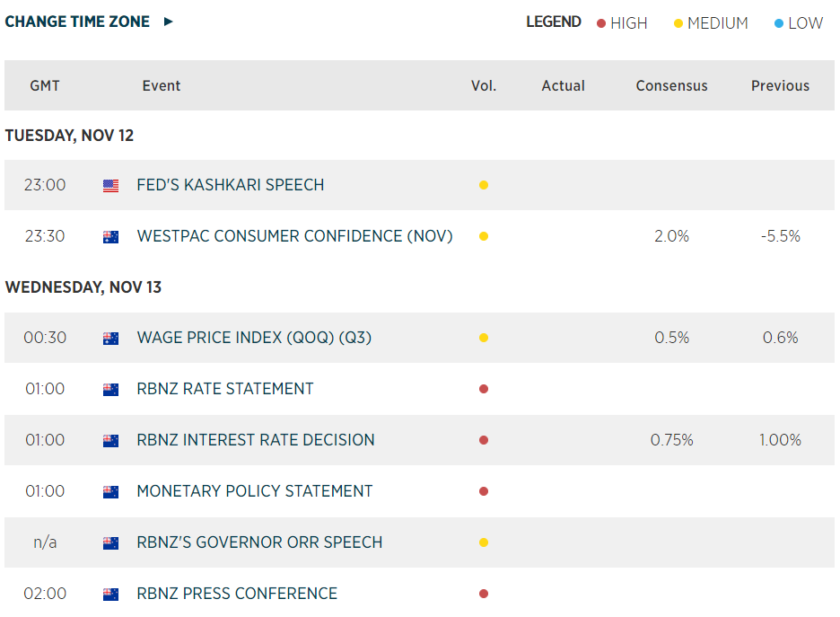Expand the Change Time Zone arrow
Image resolution: width=840 pixels, height=617 pixels.
tap(168, 22)
